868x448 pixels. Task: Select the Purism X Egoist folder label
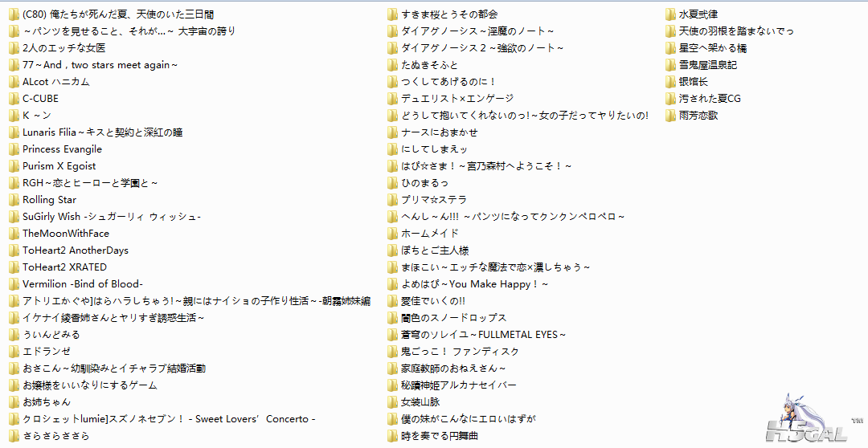click(59, 166)
